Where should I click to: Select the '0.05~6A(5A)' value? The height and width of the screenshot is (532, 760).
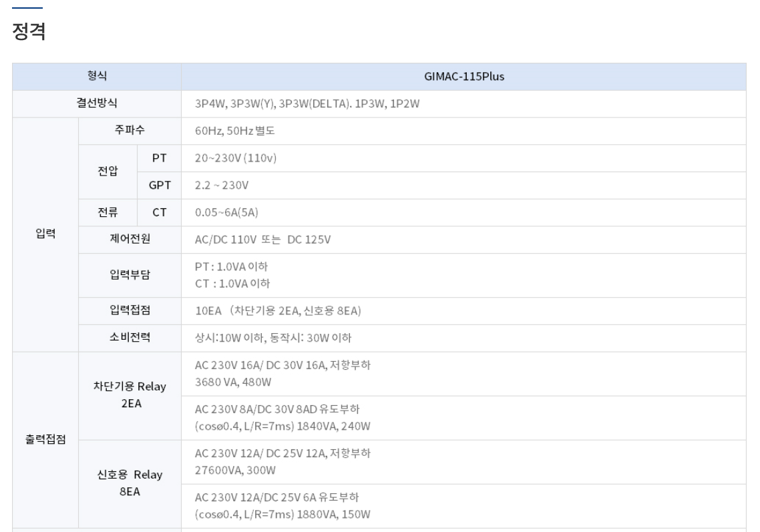click(226, 212)
